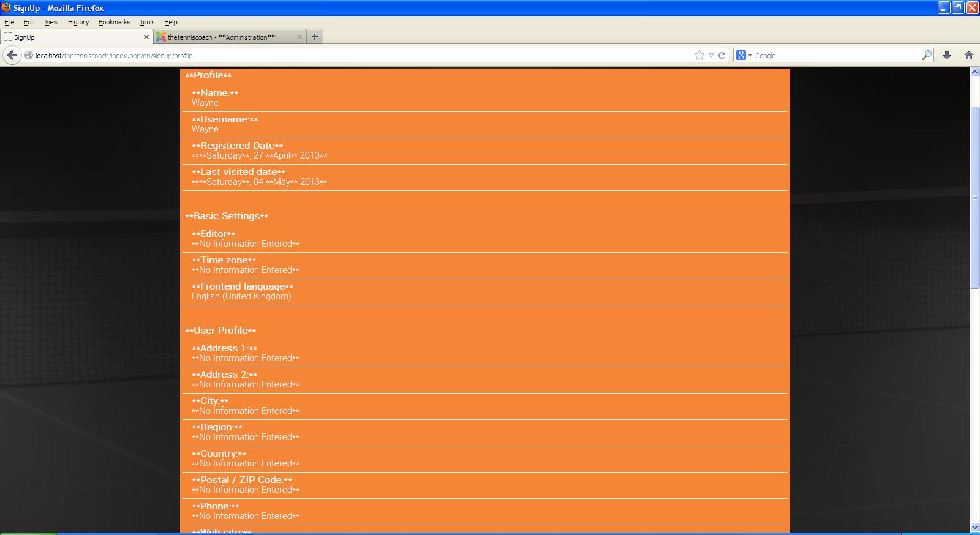Click the site identity globe icon
The width and height of the screenshot is (980, 535).
pyautogui.click(x=28, y=55)
